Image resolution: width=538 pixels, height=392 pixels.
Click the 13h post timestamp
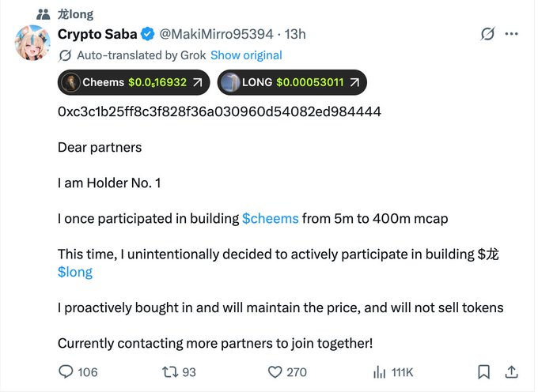click(296, 34)
